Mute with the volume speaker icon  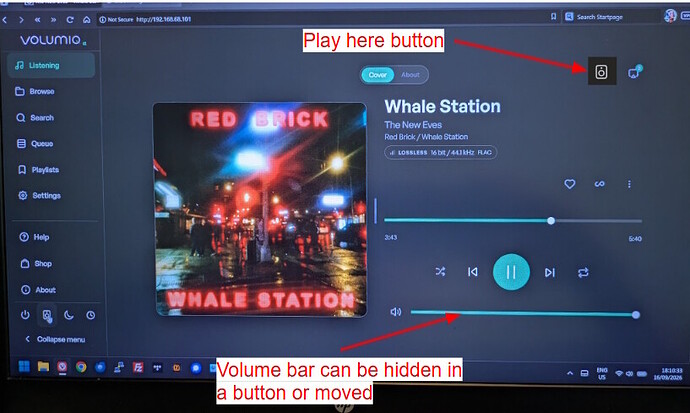click(396, 312)
